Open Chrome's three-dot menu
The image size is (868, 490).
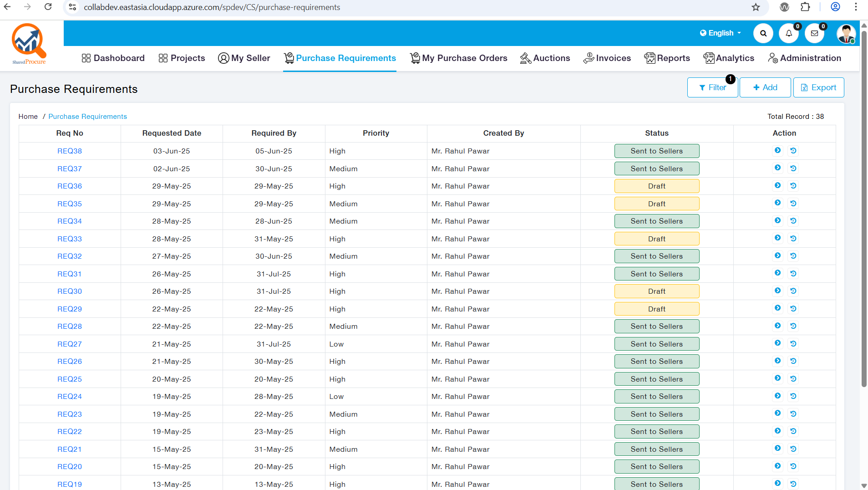coord(856,7)
